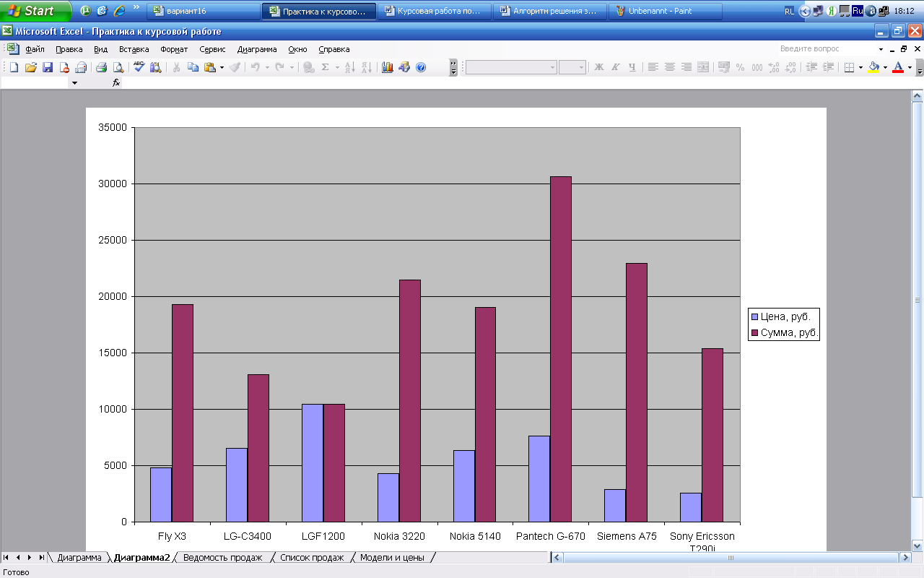Toggle Italic (К) formatting
This screenshot has height=578, width=924.
point(616,67)
